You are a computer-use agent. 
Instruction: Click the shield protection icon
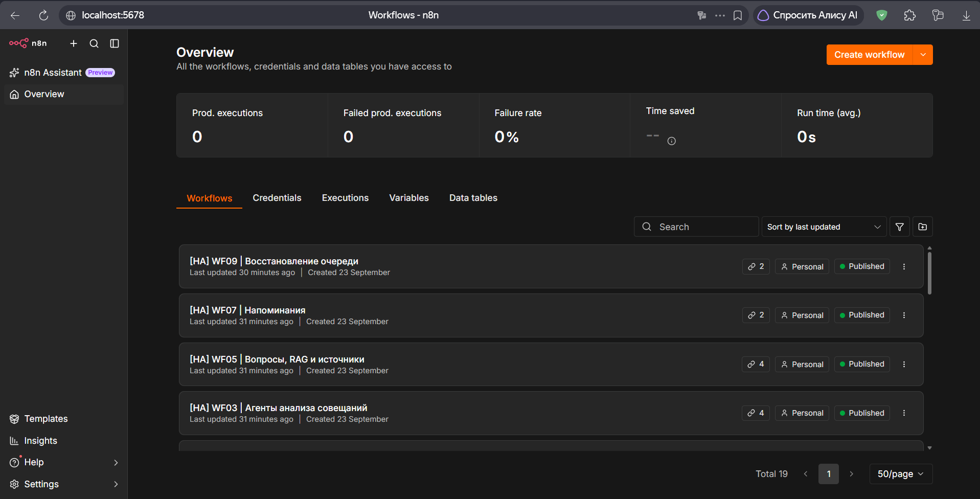[882, 15]
